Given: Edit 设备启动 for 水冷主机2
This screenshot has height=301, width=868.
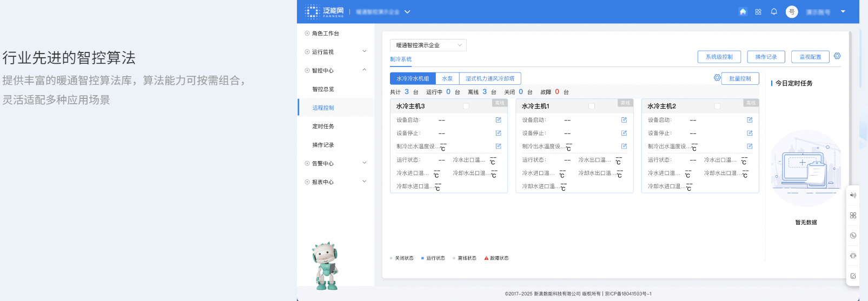Looking at the screenshot, I should 750,120.
